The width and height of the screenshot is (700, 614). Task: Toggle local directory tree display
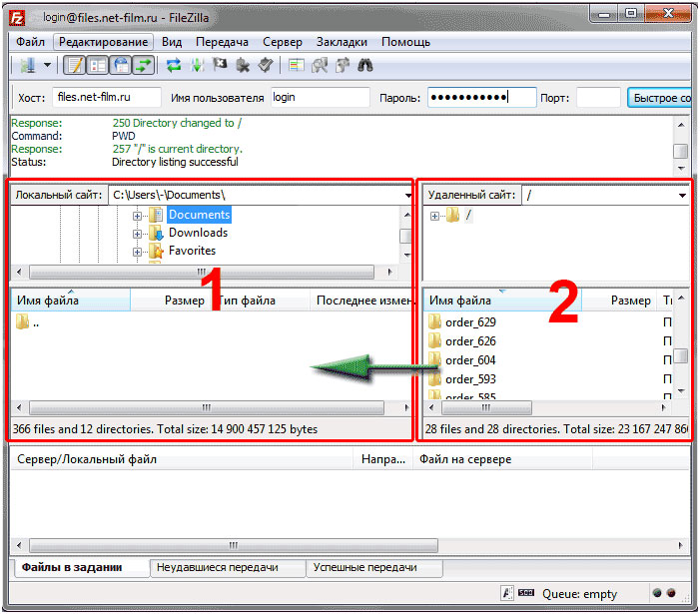click(98, 66)
